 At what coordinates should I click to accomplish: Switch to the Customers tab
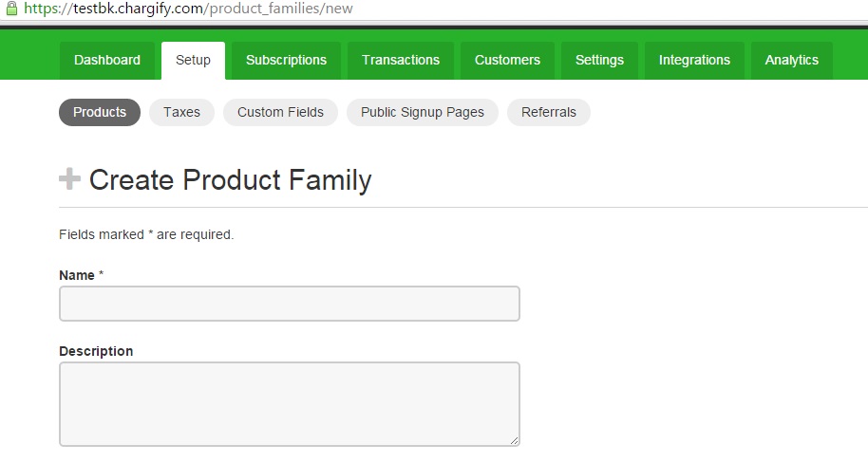click(508, 61)
